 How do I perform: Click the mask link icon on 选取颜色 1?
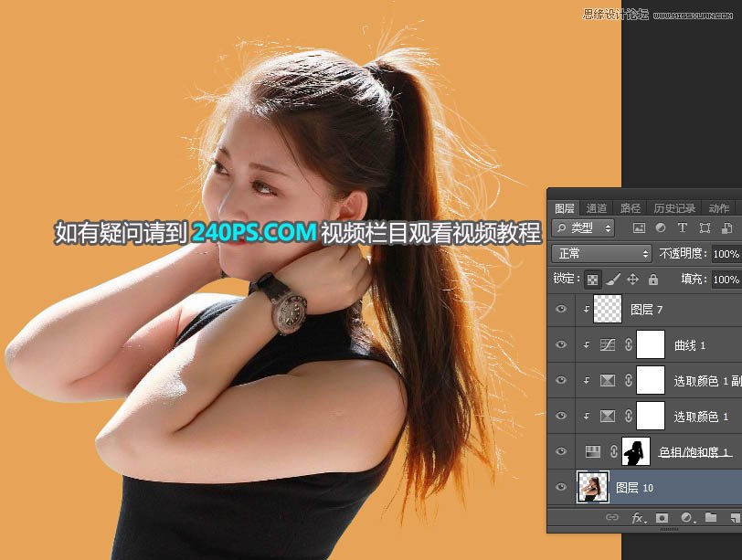pos(629,416)
